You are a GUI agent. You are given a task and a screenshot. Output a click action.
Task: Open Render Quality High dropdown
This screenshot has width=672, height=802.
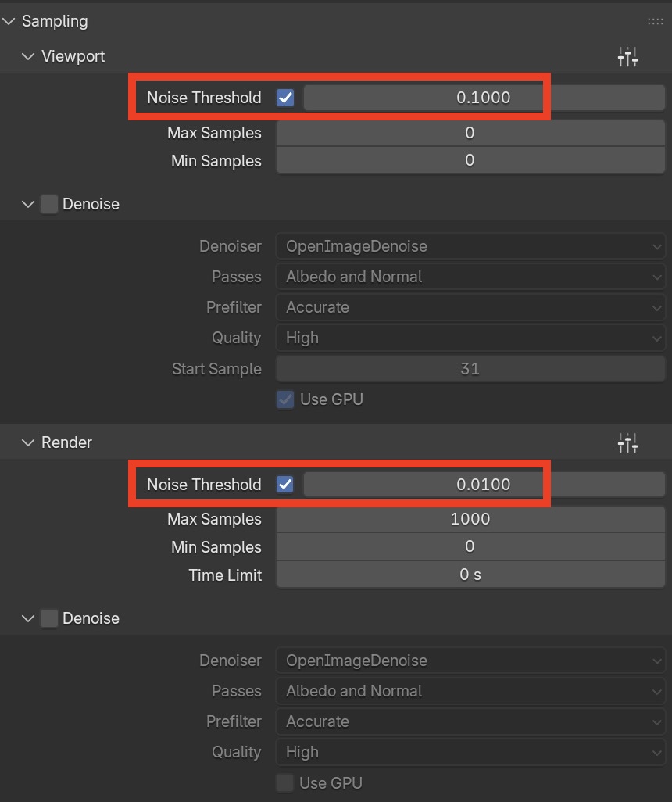pyautogui.click(x=470, y=752)
